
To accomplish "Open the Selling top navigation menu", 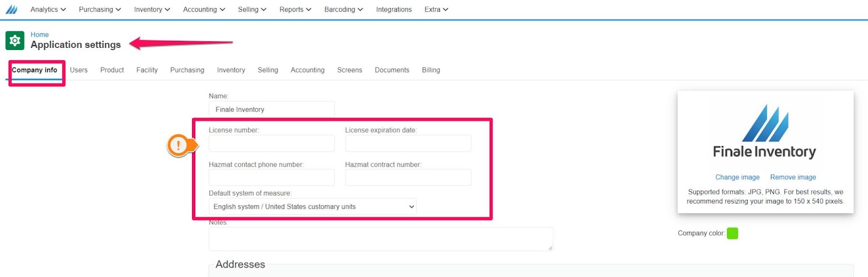I will click(252, 9).
